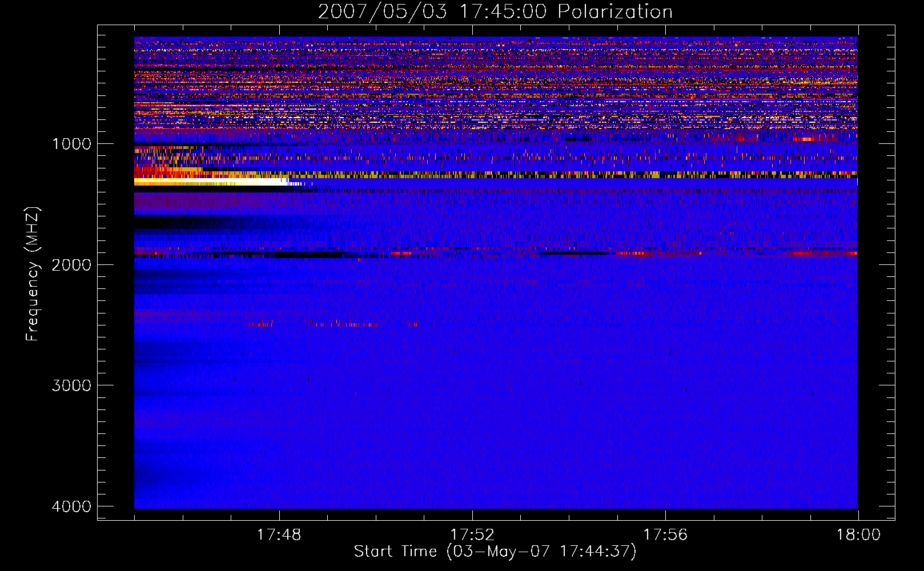The image size is (924, 571).
Task: Click the 'Frequency (MHZ)' y-axis label
Action: (x=33, y=274)
